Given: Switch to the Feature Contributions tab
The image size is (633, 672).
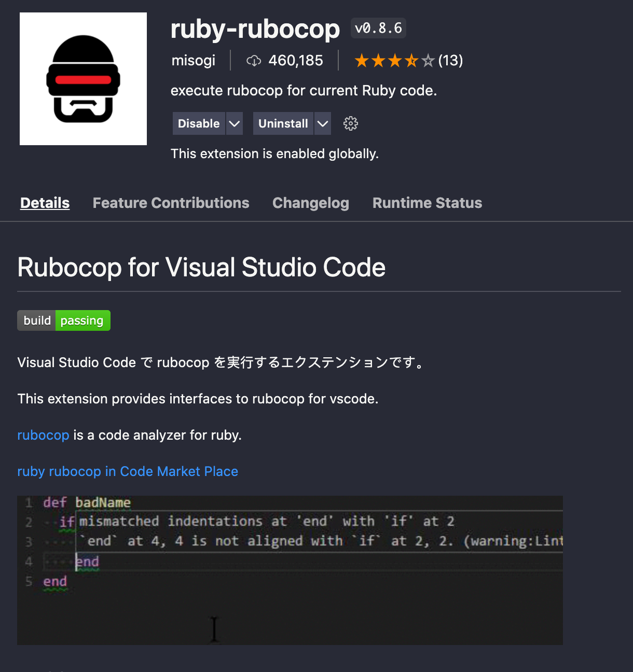Looking at the screenshot, I should point(171,203).
